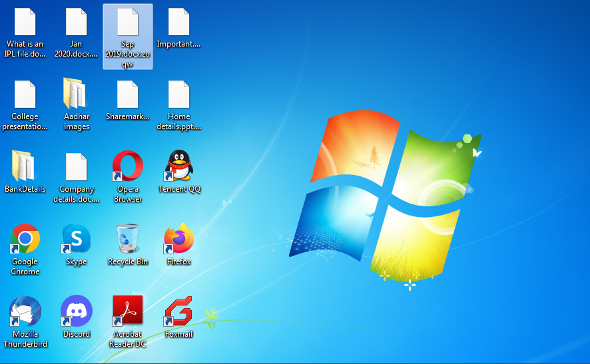Viewport: 590px width, 364px height.
Task: Select the Sharemark file icon
Action: coord(128,94)
